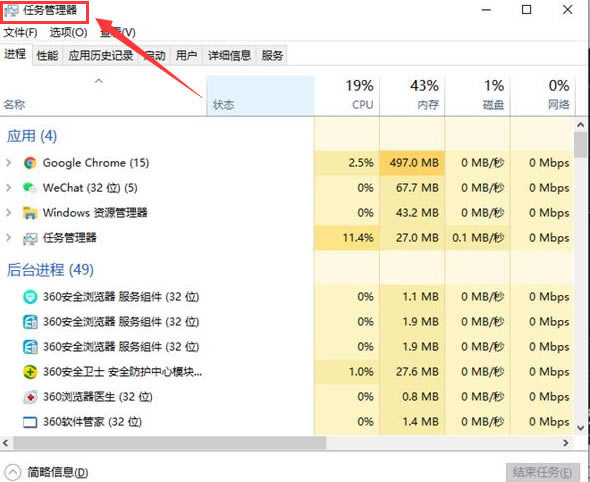Click the 0.8 MB memory cell
Screen dimensions: 590x482
click(412, 397)
